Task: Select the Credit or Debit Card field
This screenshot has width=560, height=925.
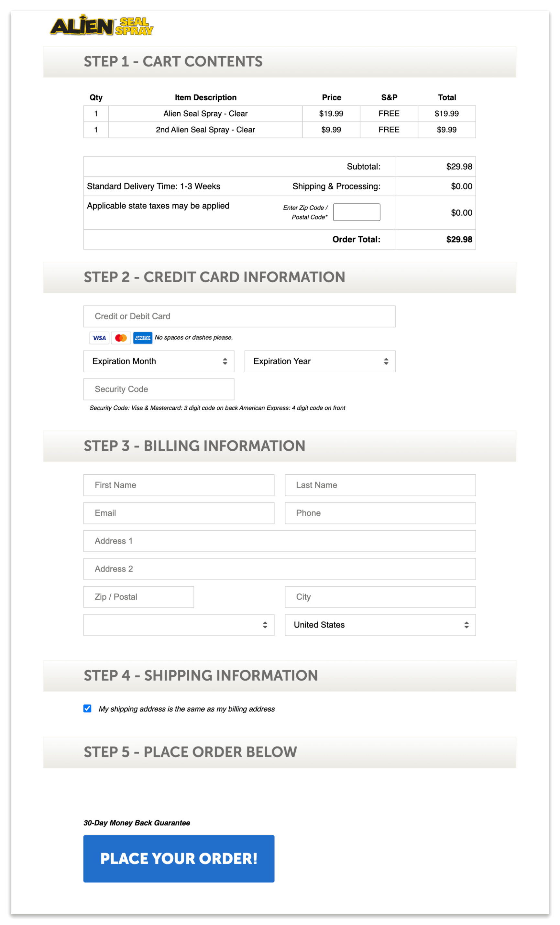Action: coord(239,316)
